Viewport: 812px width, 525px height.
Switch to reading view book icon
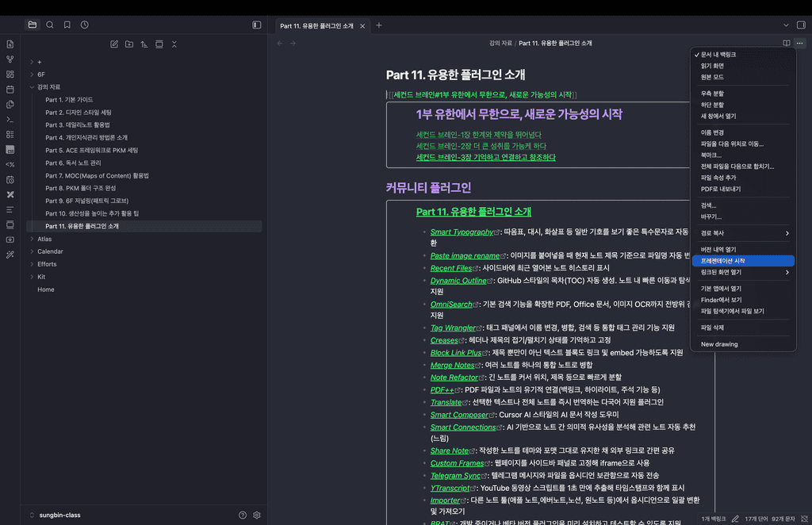(787, 44)
